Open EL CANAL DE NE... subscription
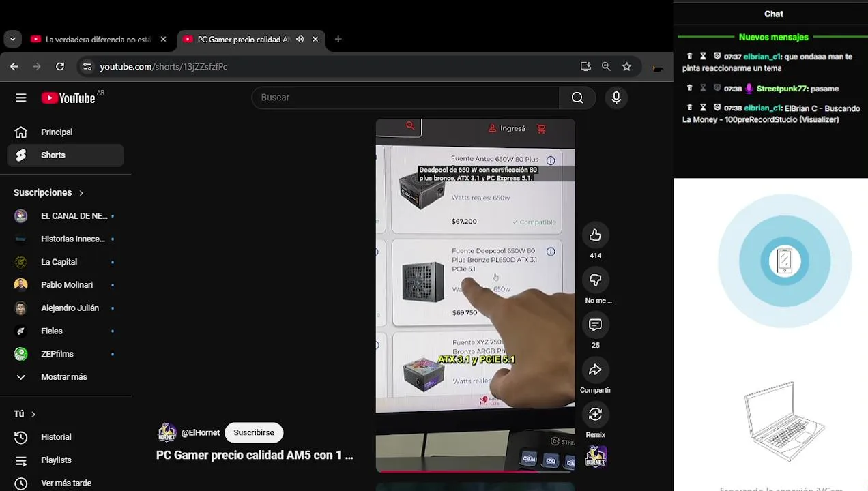This screenshot has width=868, height=491. (x=66, y=216)
